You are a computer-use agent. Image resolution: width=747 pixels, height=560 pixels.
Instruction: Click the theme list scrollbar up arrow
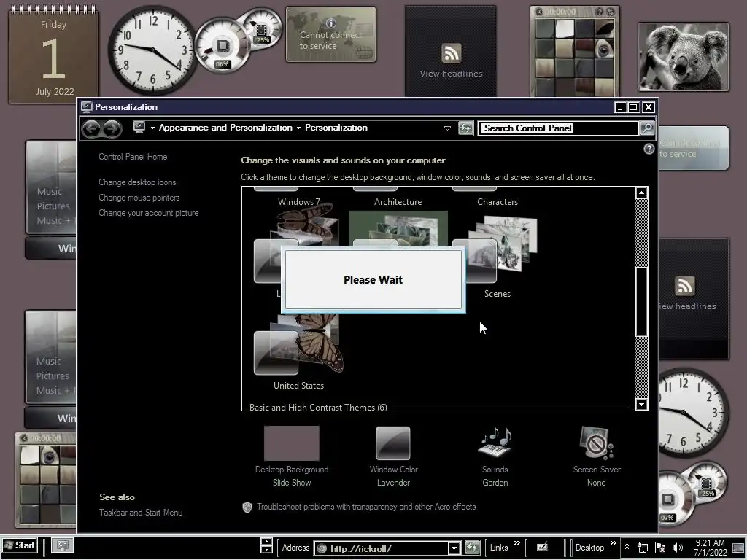point(641,192)
